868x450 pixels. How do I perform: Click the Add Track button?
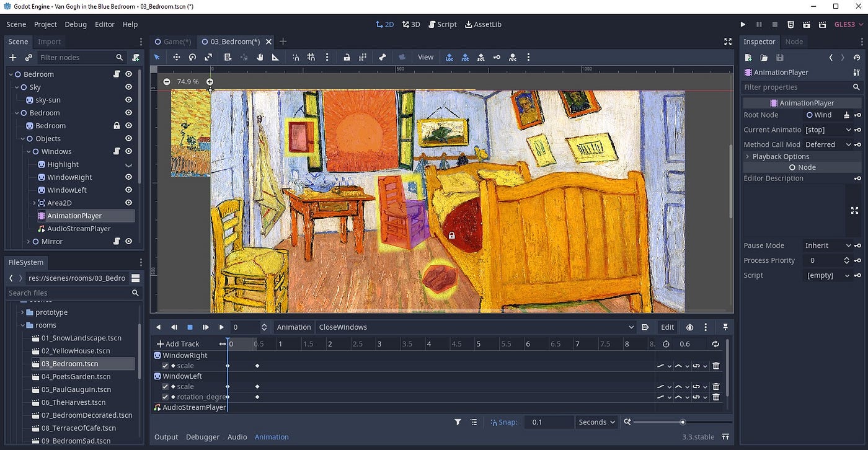click(x=178, y=344)
